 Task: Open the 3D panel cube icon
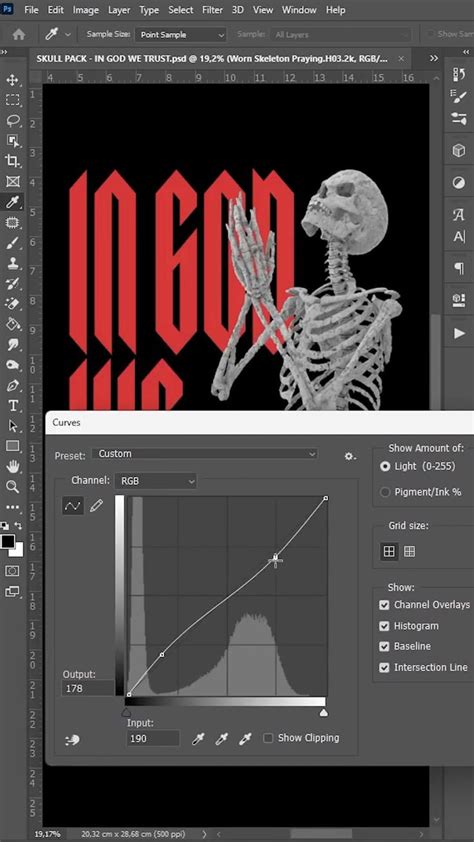(459, 151)
